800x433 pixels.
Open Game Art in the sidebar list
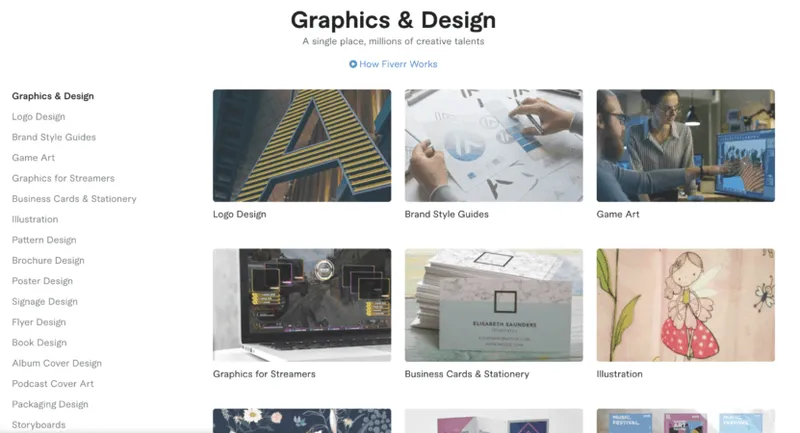point(33,158)
